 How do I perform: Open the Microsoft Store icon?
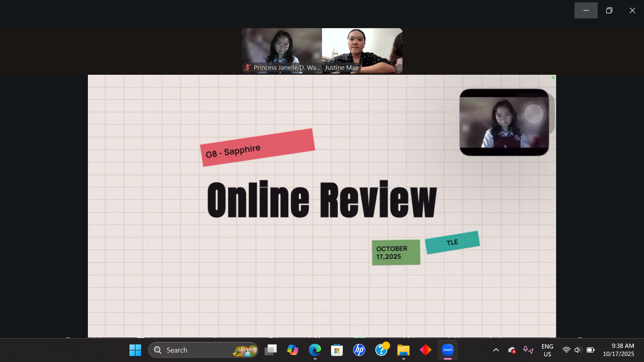(337, 350)
